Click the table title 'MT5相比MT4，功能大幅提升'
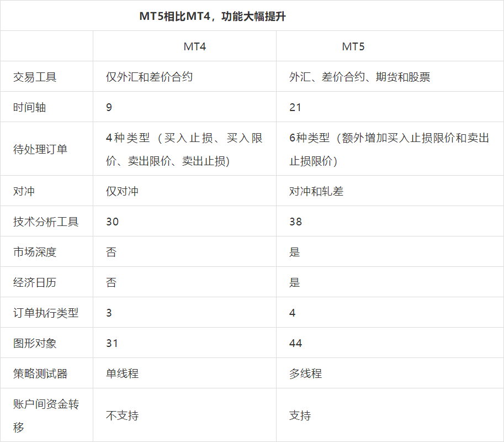Screen dimensions: 504x442 (213, 16)
